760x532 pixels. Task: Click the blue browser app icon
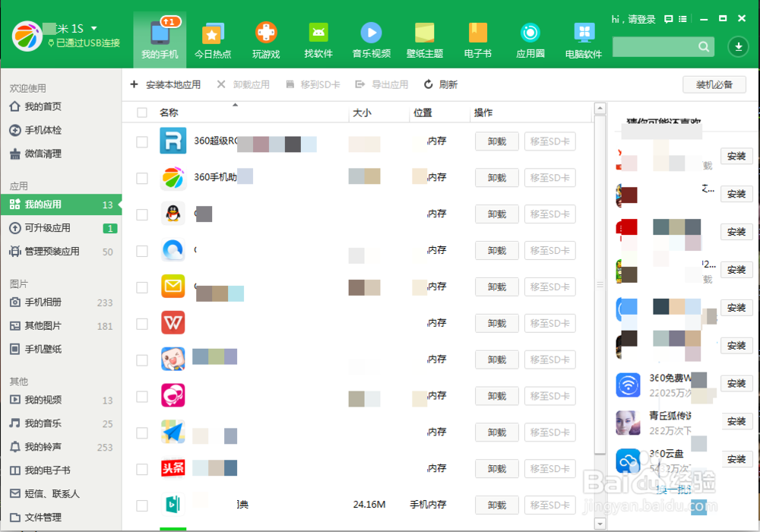pyautogui.click(x=173, y=250)
